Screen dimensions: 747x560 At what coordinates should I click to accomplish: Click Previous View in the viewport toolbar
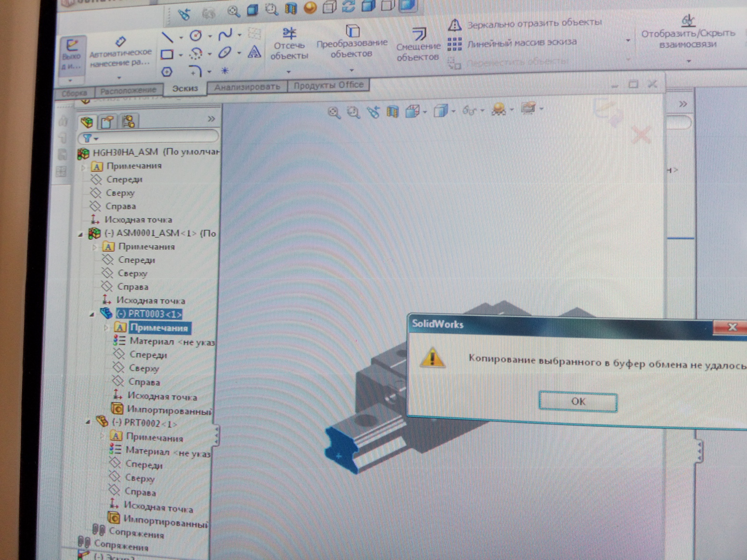click(373, 112)
